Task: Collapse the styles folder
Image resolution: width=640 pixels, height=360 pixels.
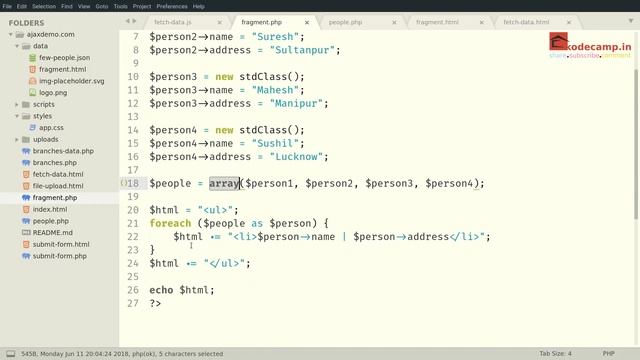Action: 17,116
